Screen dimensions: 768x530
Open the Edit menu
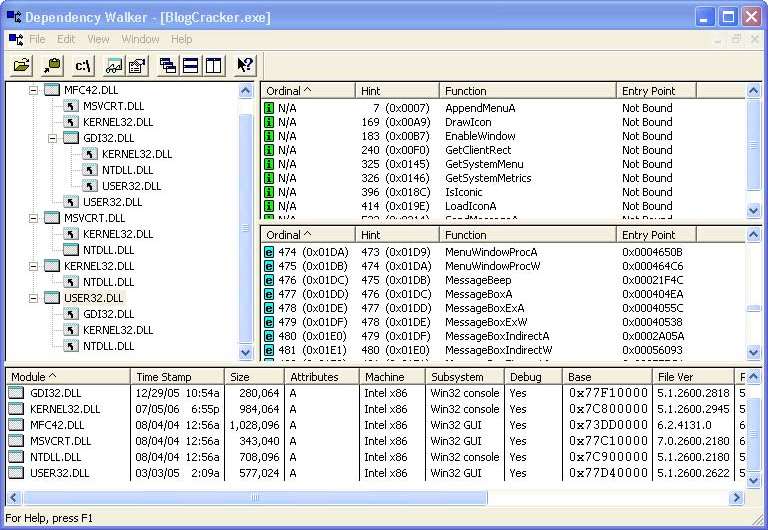pyautogui.click(x=66, y=39)
